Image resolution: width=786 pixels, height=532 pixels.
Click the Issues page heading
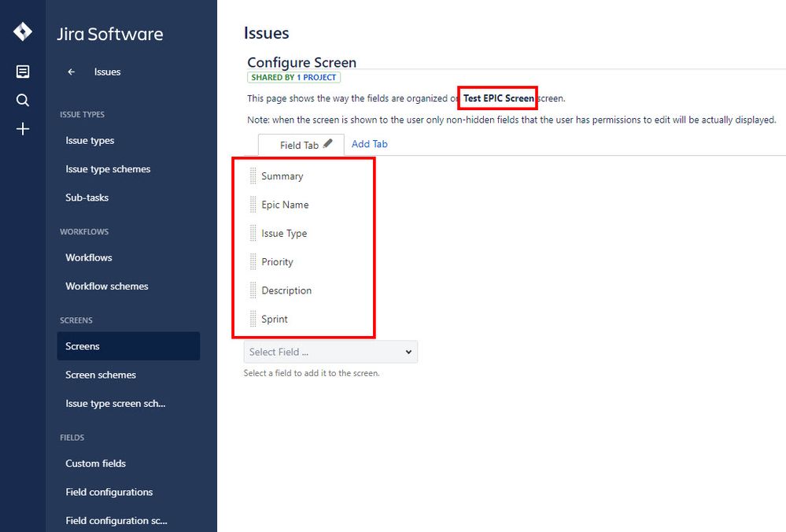(266, 33)
